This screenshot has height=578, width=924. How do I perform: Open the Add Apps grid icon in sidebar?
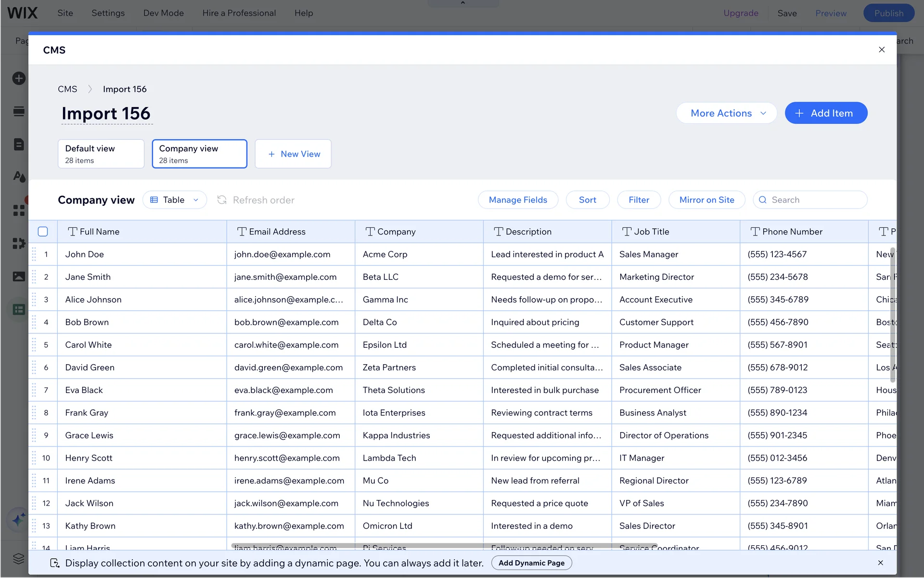[x=19, y=210]
